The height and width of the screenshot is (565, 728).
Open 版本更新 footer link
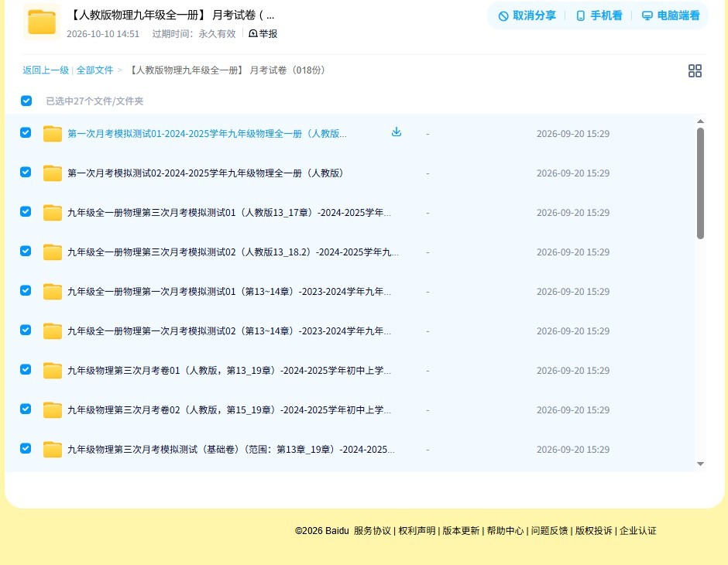461,531
